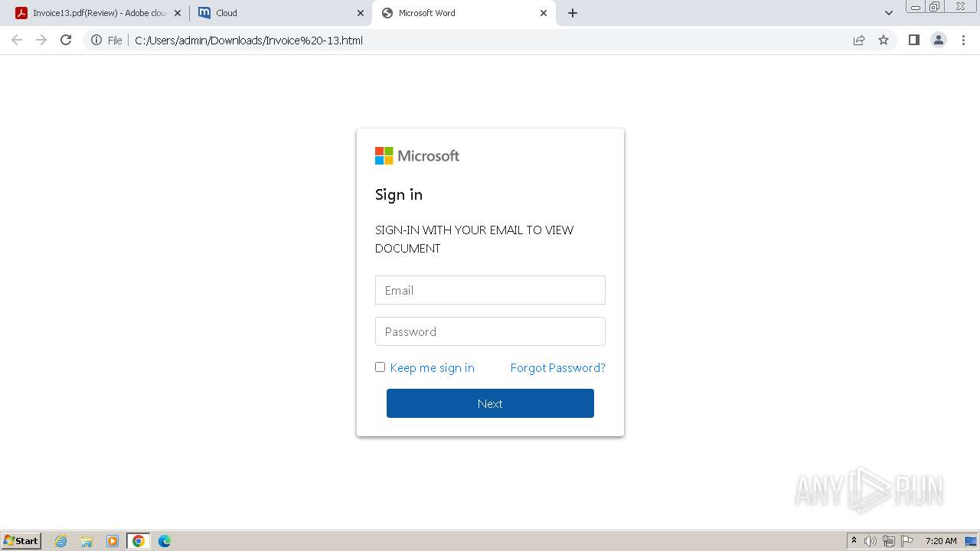This screenshot has width=980, height=551.
Task: Expand the tab search chevron
Action: tap(889, 13)
